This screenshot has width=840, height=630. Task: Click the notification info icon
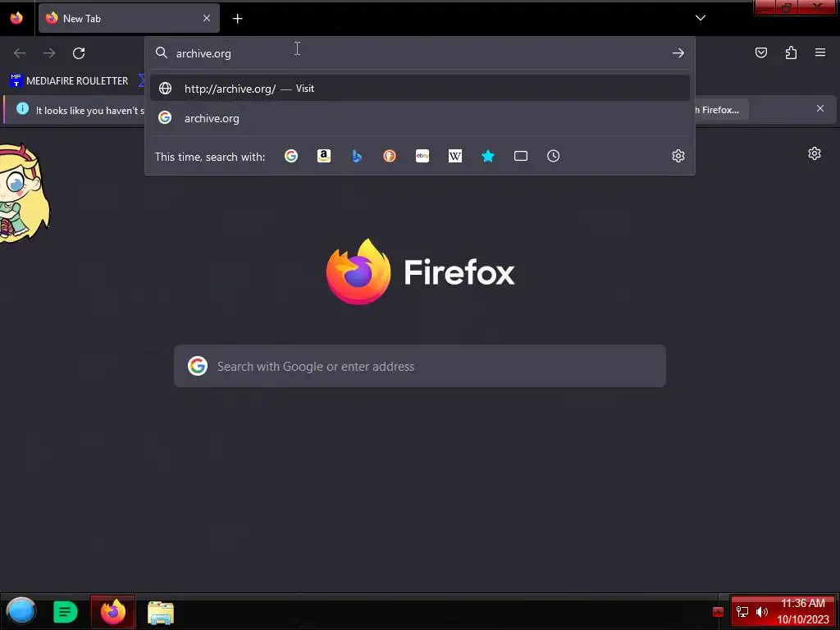22,109
